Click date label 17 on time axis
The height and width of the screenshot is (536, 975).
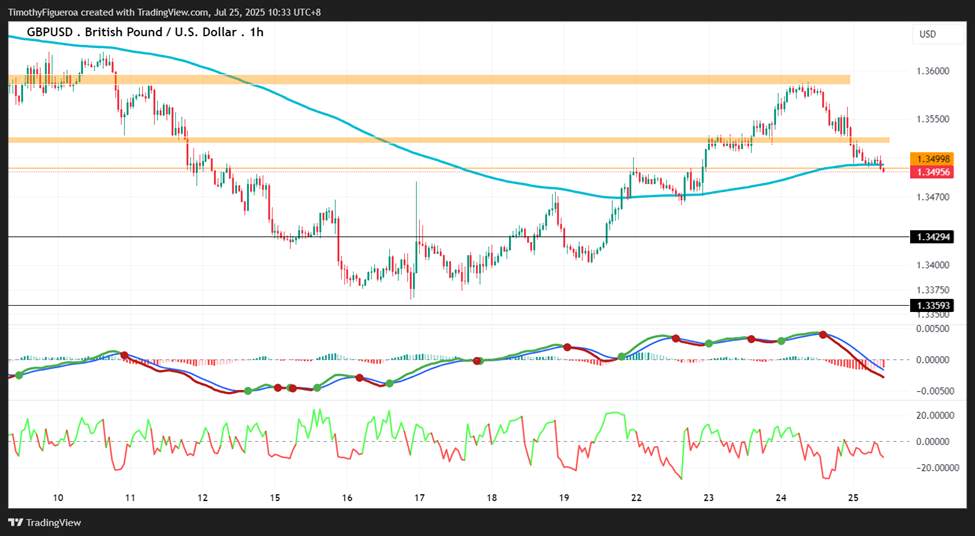coord(419,498)
